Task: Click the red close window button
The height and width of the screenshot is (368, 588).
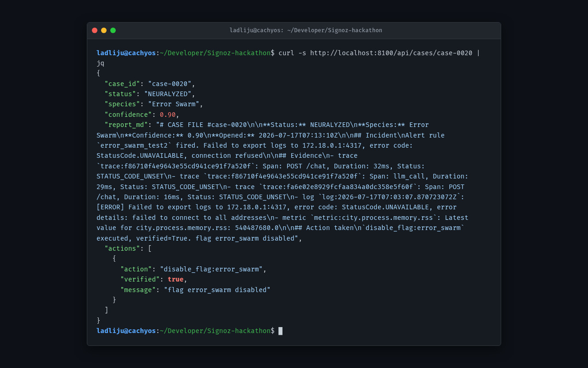Action: click(95, 30)
